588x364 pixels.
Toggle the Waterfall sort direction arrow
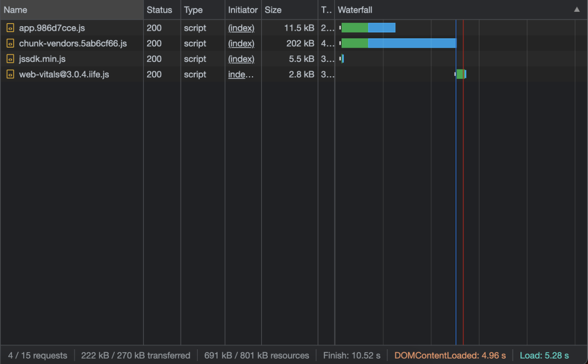pos(577,10)
